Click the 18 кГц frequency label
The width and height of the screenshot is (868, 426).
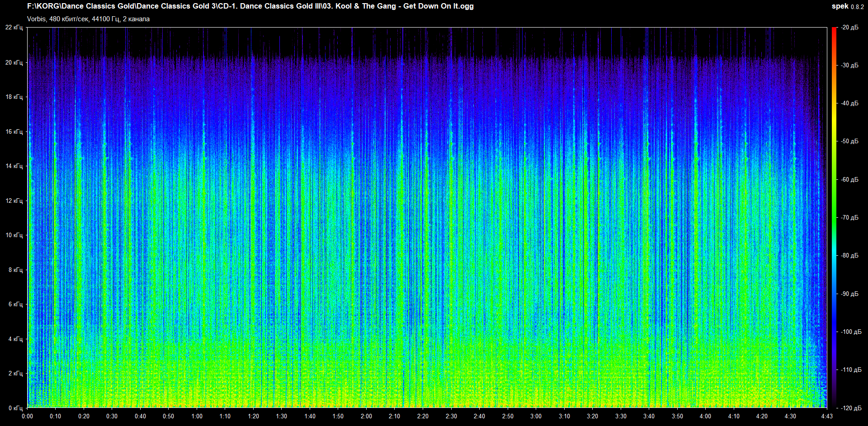(14, 97)
